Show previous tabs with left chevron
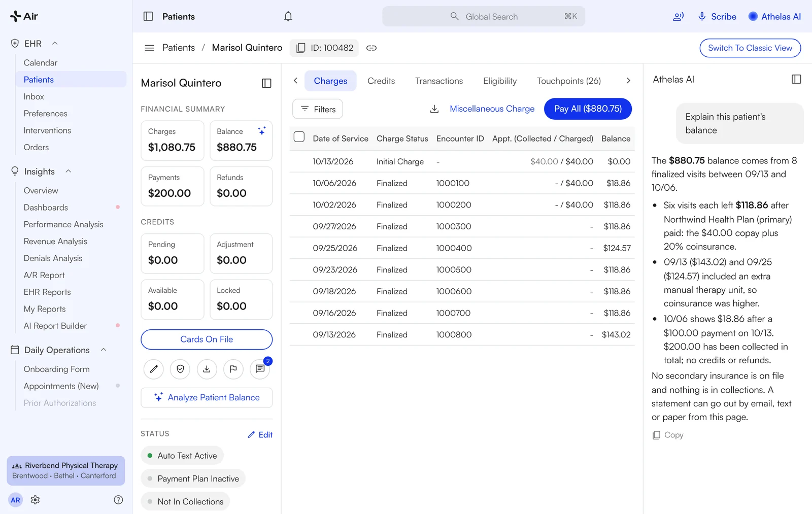This screenshot has height=514, width=812. 295,81
